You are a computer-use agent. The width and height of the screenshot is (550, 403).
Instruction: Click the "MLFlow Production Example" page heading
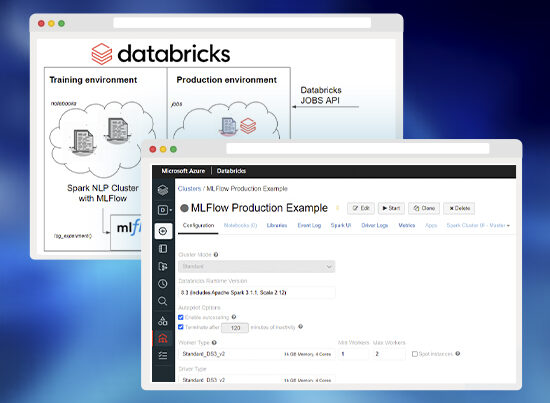259,208
